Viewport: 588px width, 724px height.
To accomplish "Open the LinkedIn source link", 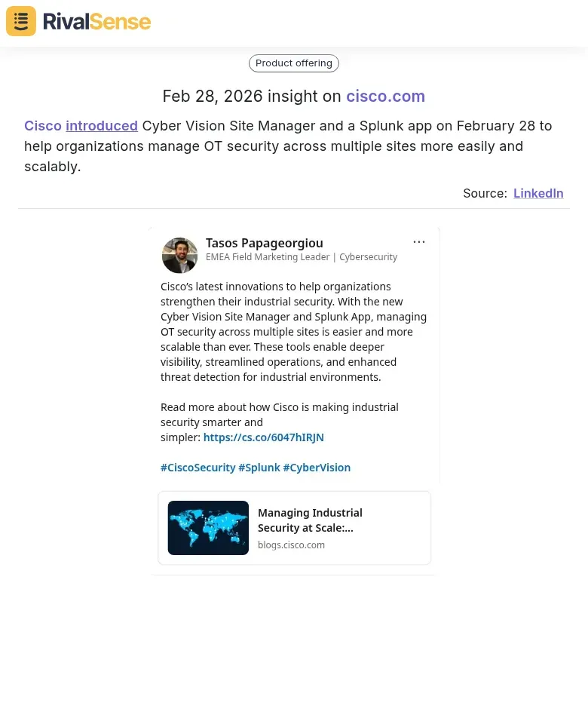I will pos(538,193).
